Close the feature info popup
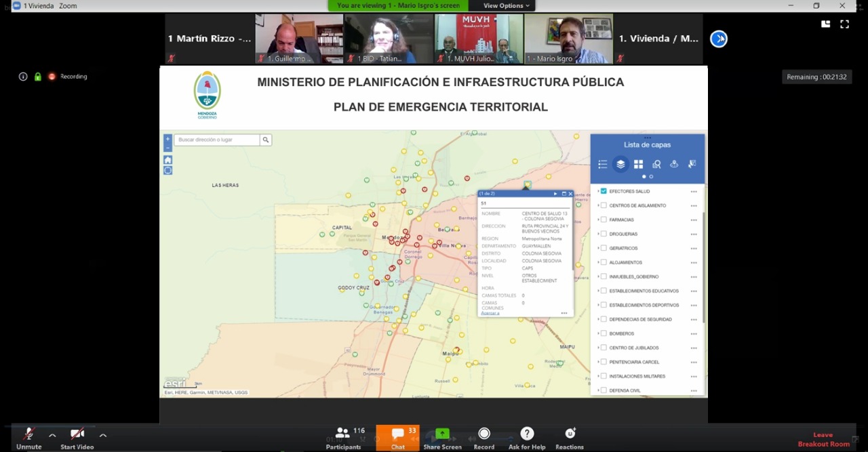Image resolution: width=868 pixels, height=452 pixels. 570,194
